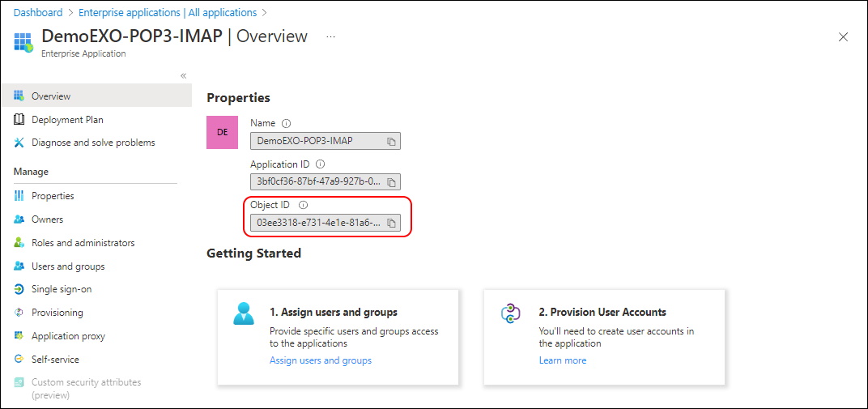Viewport: 868px width, 409px height.
Task: Click Assign users and groups link
Action: coord(321,360)
